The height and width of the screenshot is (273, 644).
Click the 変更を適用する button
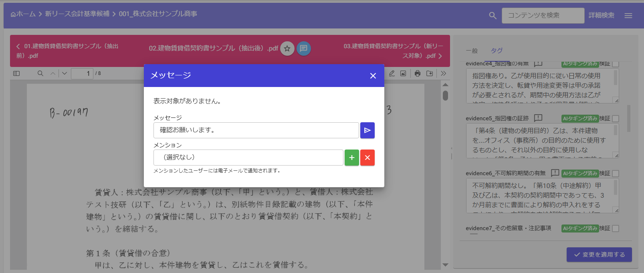[599, 255]
